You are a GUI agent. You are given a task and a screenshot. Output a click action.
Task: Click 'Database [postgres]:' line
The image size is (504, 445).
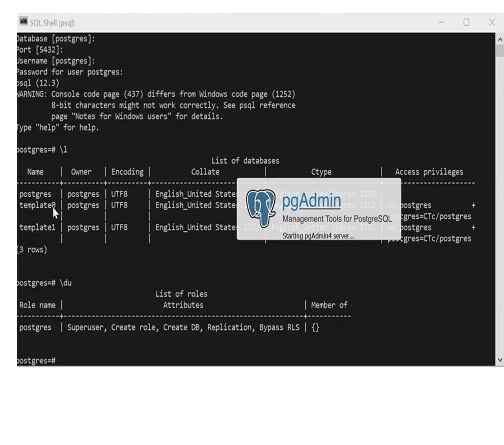tap(56, 38)
